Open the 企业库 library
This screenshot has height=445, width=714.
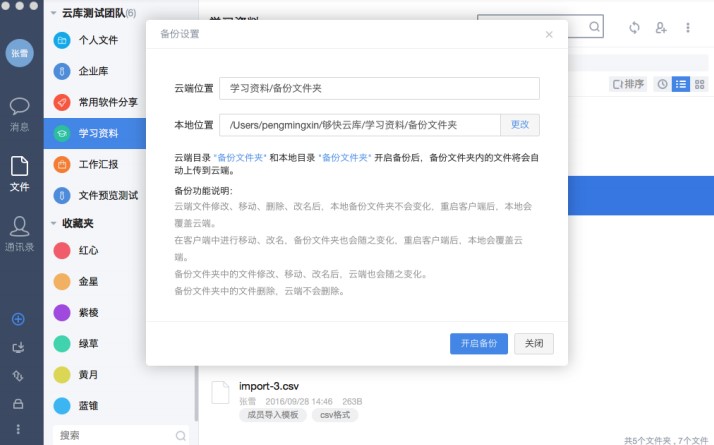click(x=95, y=71)
